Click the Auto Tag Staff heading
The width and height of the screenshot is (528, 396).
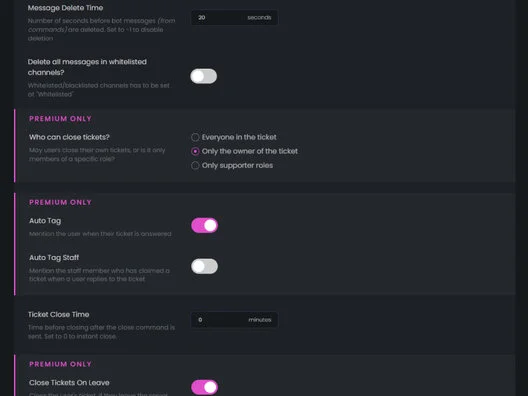tap(54, 258)
